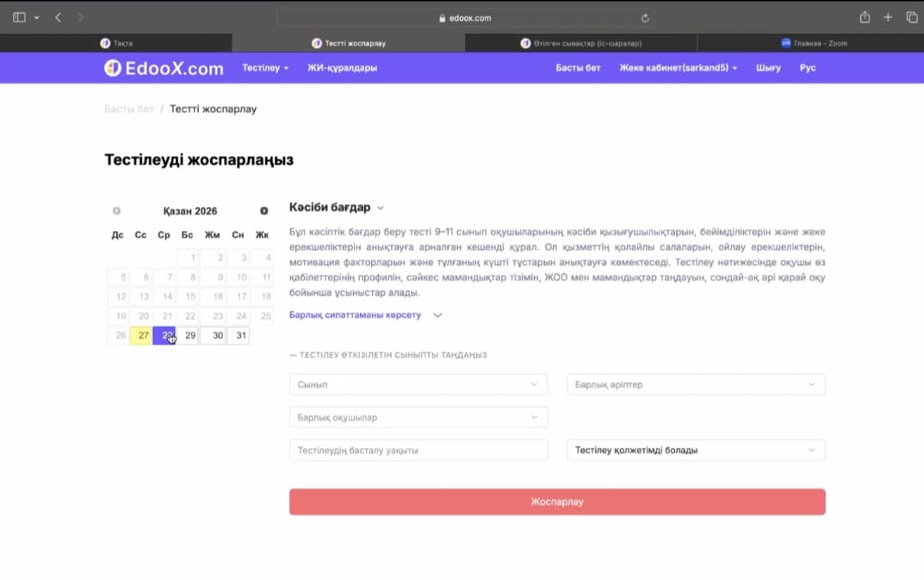Open the Тестілеу dropdown menu

point(265,68)
